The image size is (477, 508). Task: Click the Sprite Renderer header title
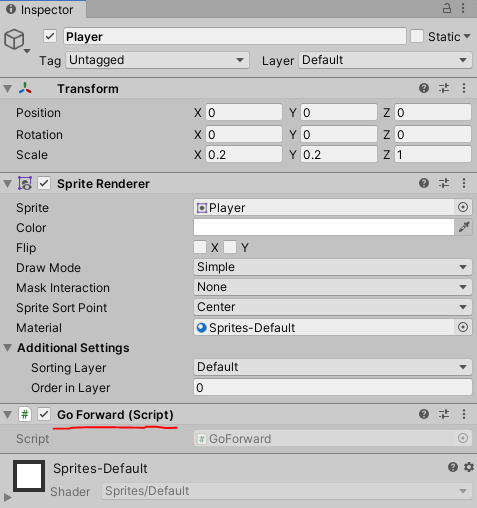point(103,183)
